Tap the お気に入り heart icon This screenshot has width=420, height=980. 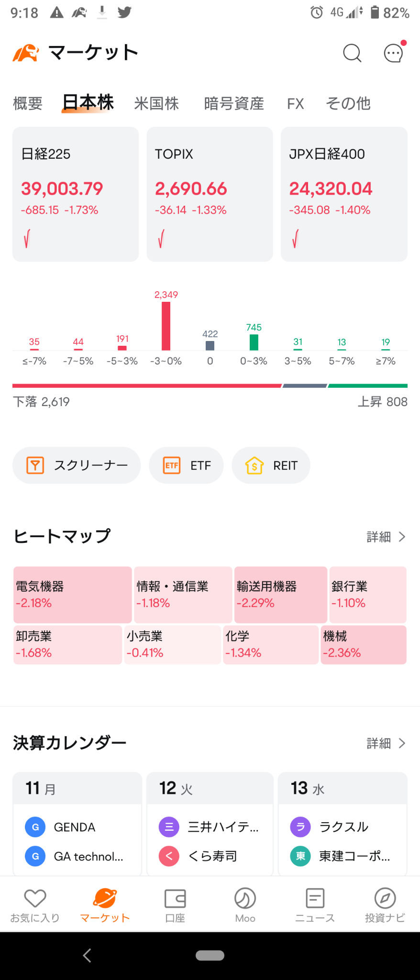pos(35,898)
